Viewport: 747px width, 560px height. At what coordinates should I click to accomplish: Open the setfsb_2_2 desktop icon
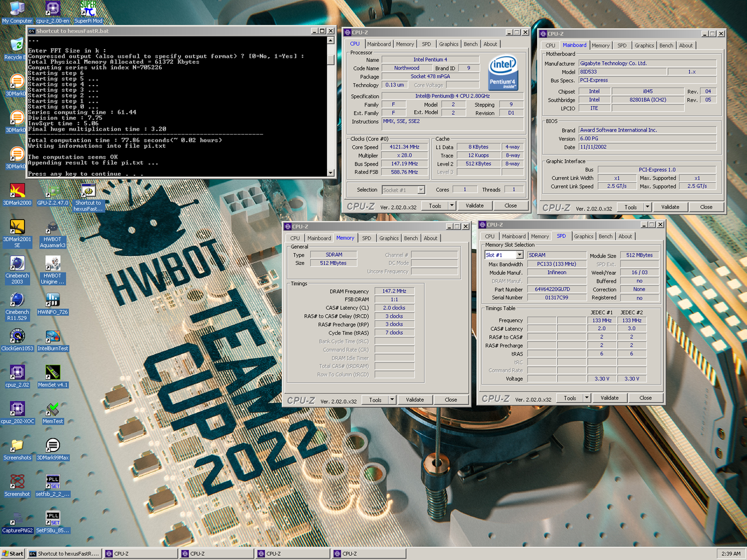coord(52,485)
